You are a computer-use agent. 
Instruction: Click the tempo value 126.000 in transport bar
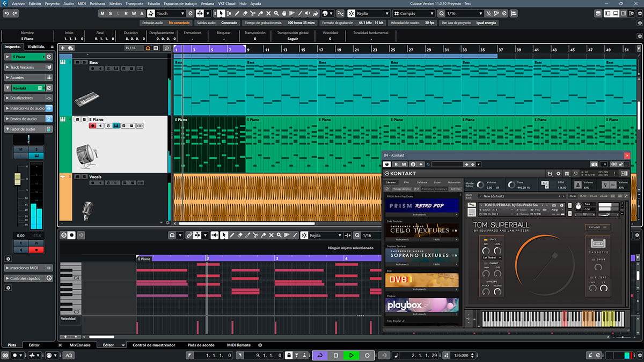[460, 356]
